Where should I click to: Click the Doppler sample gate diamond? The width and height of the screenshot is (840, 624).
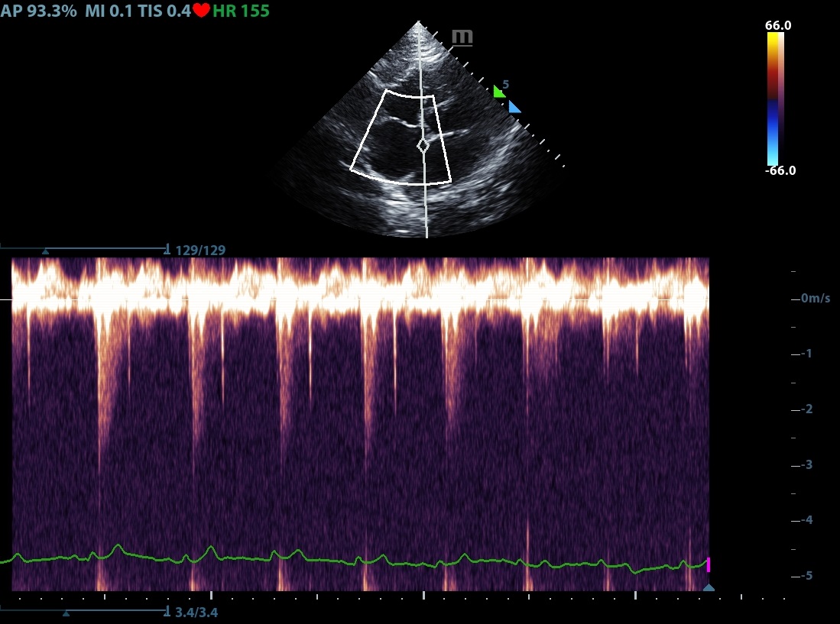click(x=423, y=145)
